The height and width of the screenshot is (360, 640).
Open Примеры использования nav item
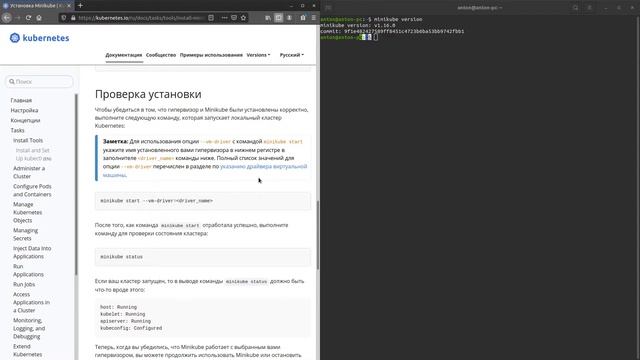coord(211,55)
